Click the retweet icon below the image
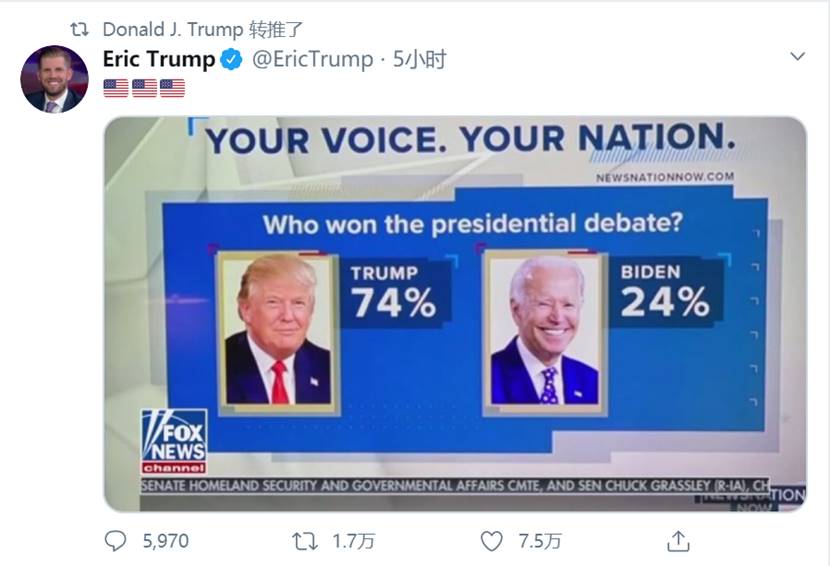 point(304,541)
